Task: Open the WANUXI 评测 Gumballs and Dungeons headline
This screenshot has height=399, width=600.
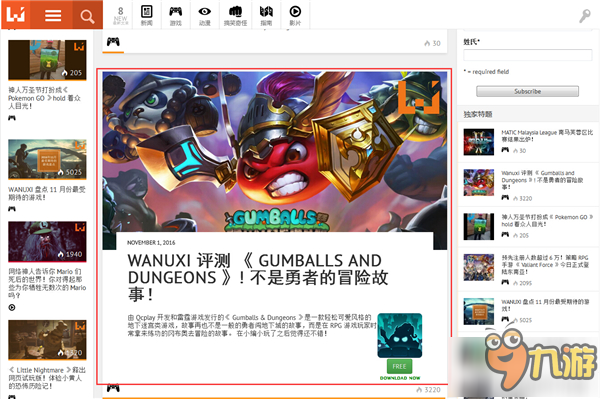Action: (258, 277)
